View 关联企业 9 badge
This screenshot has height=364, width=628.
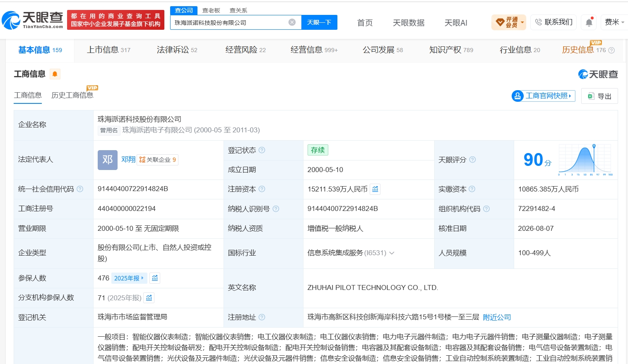[157, 160]
